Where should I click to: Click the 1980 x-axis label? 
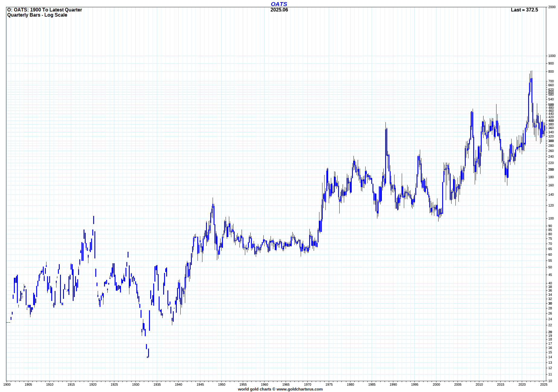pos(350,384)
